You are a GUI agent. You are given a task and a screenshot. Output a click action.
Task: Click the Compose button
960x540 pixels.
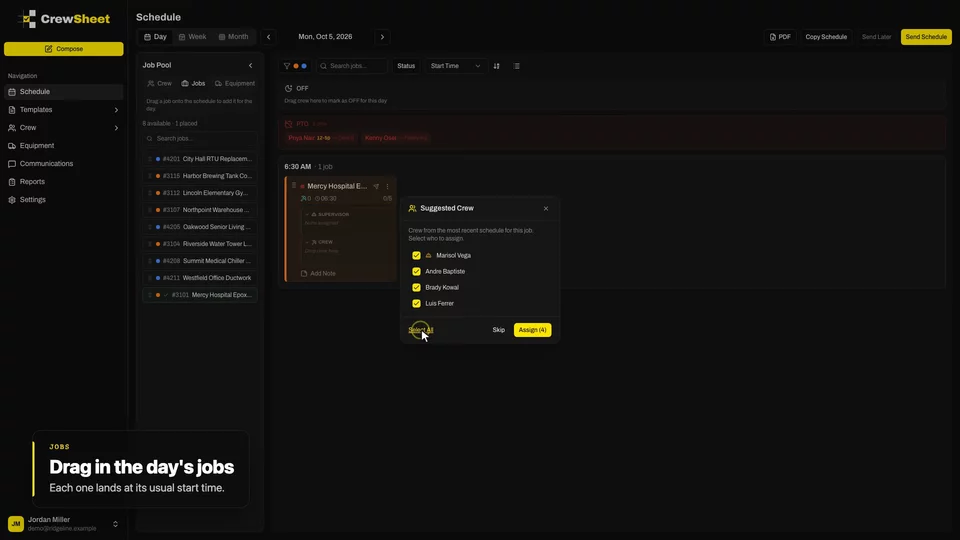click(x=64, y=49)
